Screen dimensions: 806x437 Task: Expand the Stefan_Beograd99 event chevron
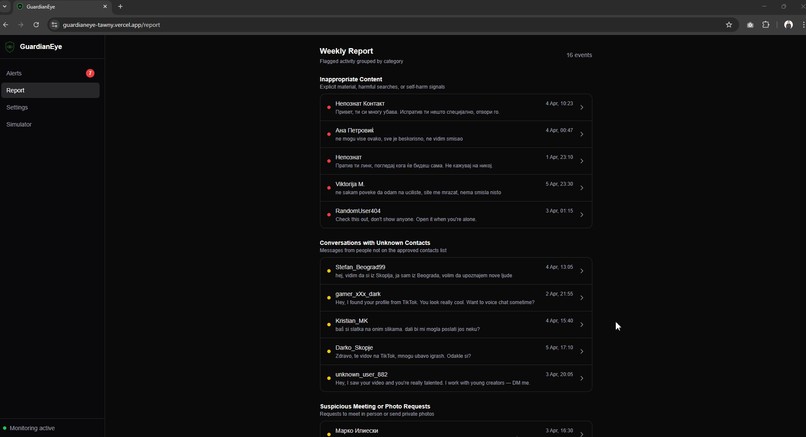tap(582, 271)
